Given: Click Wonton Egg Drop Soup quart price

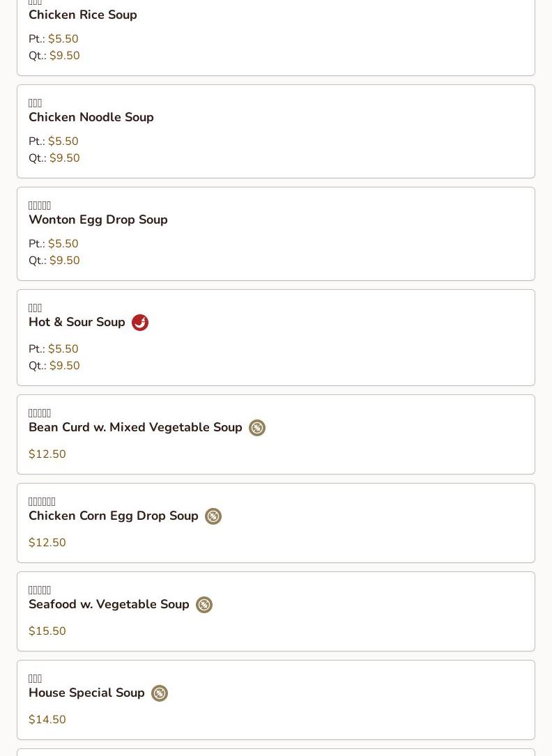Looking at the screenshot, I should click(64, 261).
